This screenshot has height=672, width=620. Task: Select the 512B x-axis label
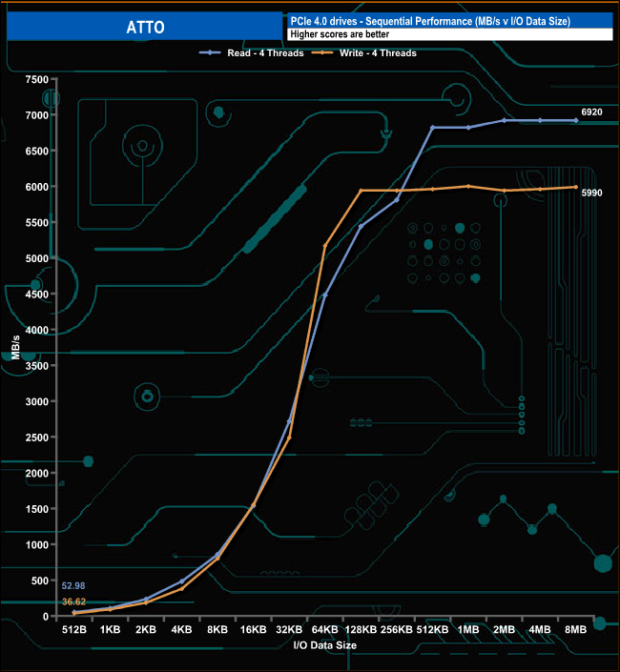(74, 629)
